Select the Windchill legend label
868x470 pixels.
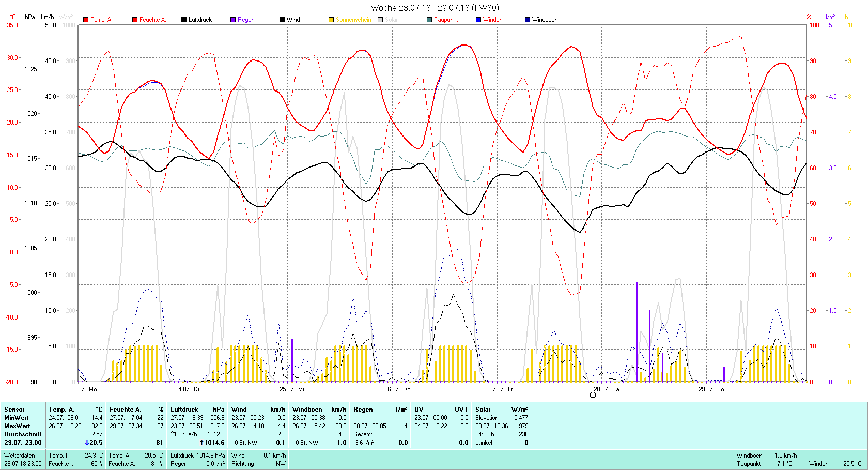tap(494, 20)
